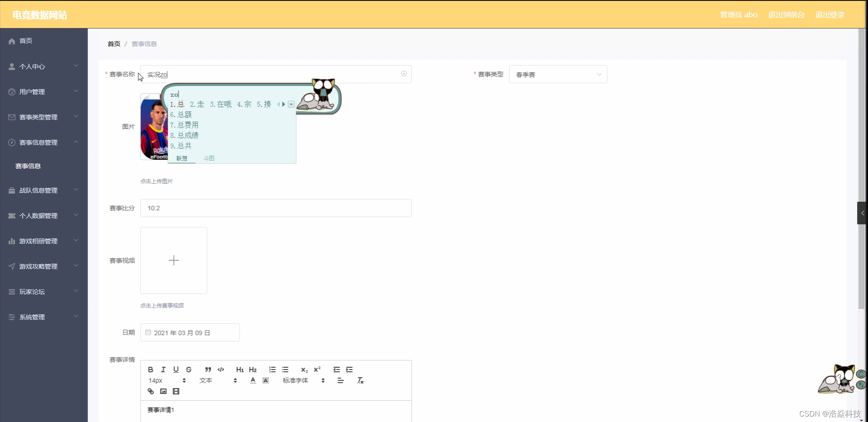
Task: Select 赛事信息 in the sidebar menu
Action: coord(27,166)
